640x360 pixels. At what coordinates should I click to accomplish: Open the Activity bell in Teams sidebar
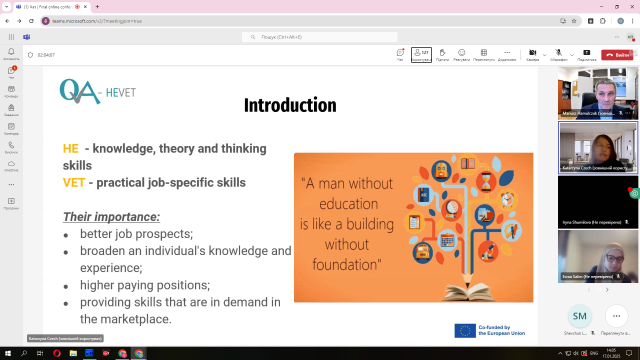tap(11, 53)
